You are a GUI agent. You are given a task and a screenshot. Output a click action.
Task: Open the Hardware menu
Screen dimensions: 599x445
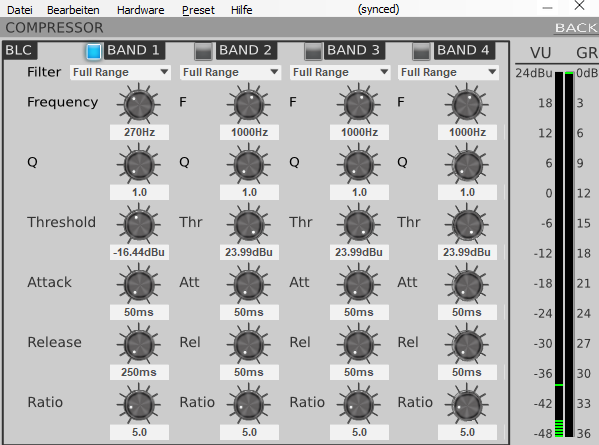141,10
